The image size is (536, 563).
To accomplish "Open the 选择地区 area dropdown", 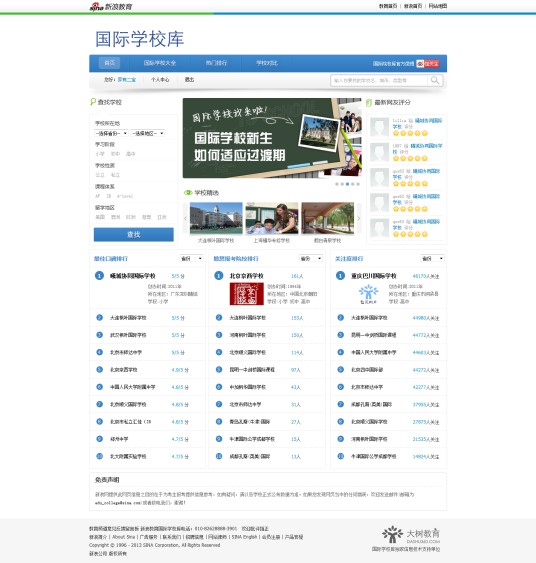I will (x=148, y=133).
